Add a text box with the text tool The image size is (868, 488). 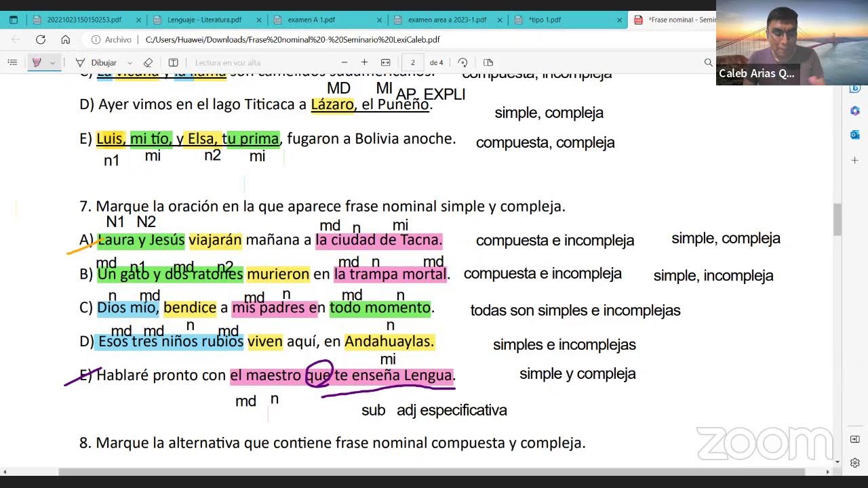tap(173, 62)
